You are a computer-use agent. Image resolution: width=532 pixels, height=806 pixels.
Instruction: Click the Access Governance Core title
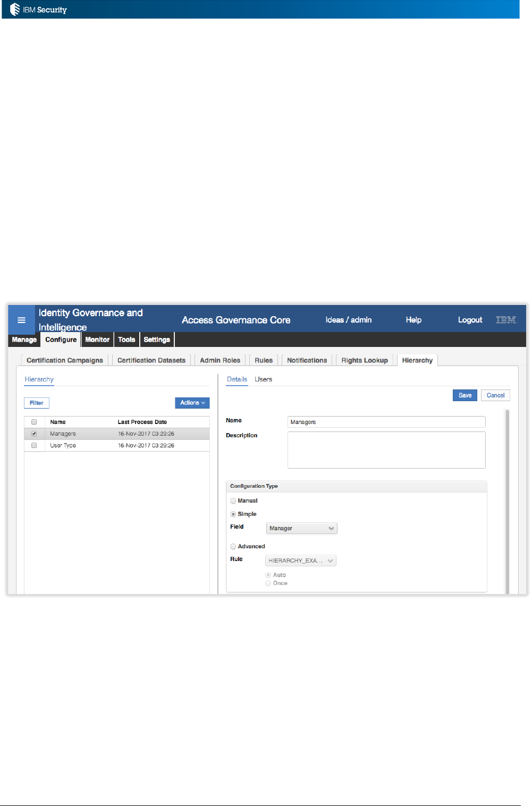[236, 320]
